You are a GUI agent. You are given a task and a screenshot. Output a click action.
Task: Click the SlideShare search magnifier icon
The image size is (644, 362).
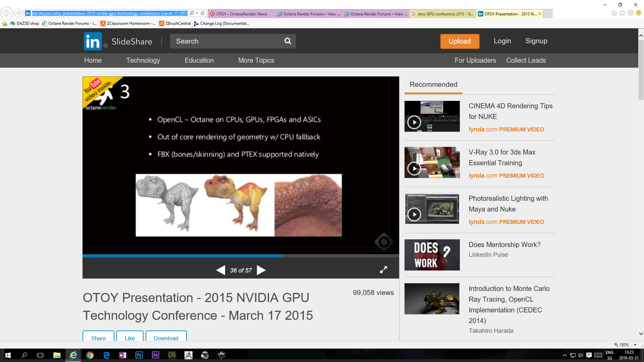coord(287,41)
